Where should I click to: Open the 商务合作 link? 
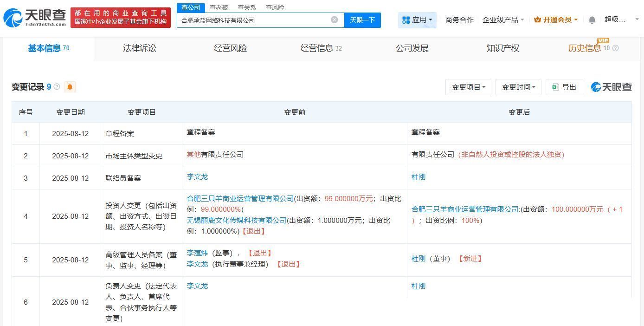(459, 20)
